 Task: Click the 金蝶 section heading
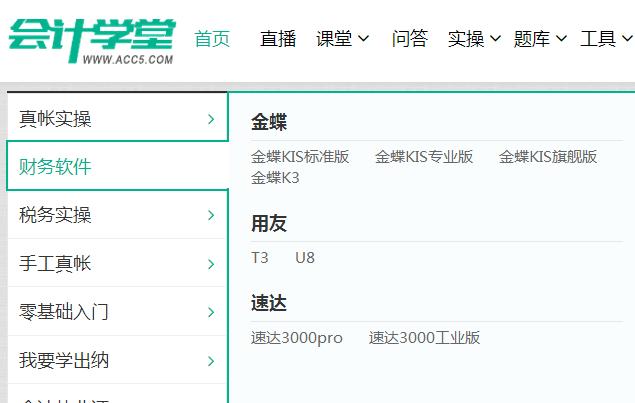click(269, 122)
